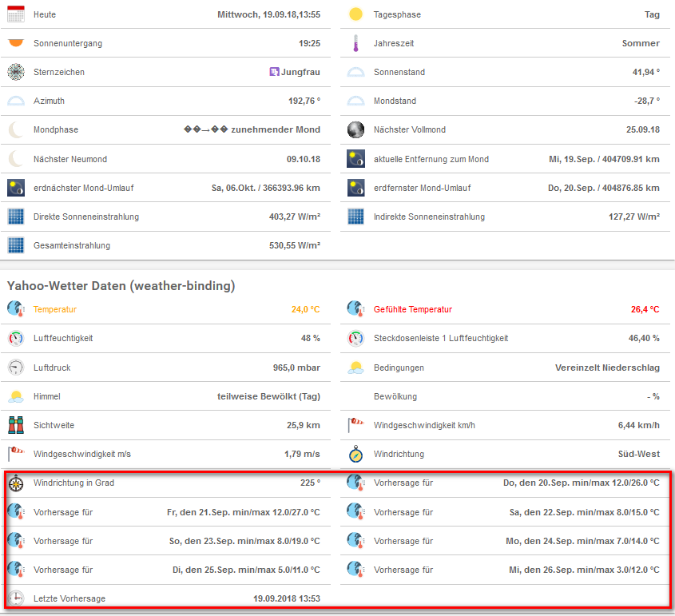Open the orange Temperatur label
The image size is (675, 616).
pyautogui.click(x=55, y=309)
